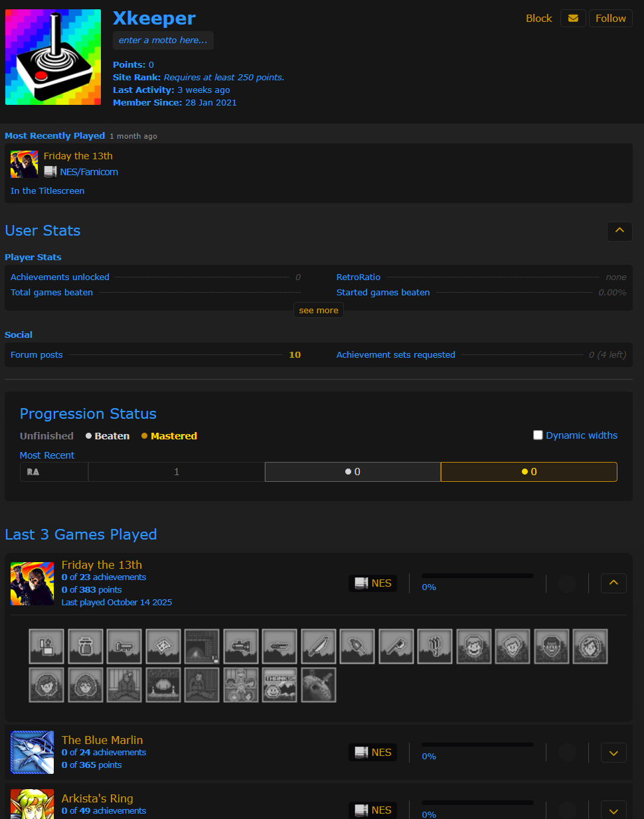The image size is (644, 819).
Task: Select the counselors group achievement badge
Action: [x=241, y=685]
